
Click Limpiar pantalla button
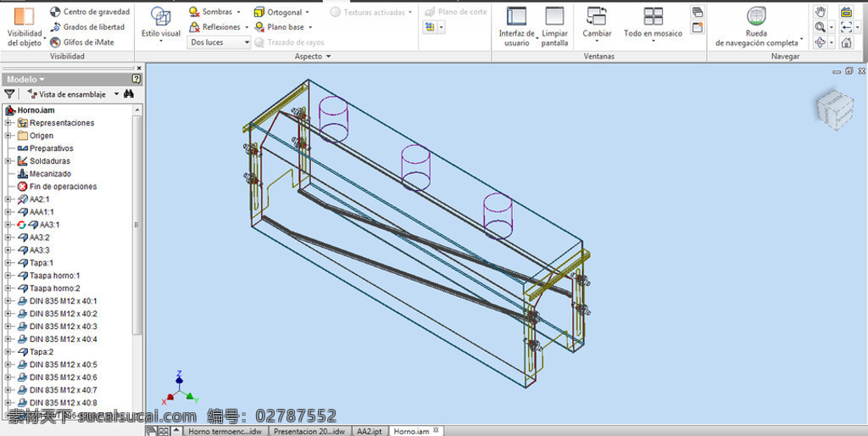[554, 26]
